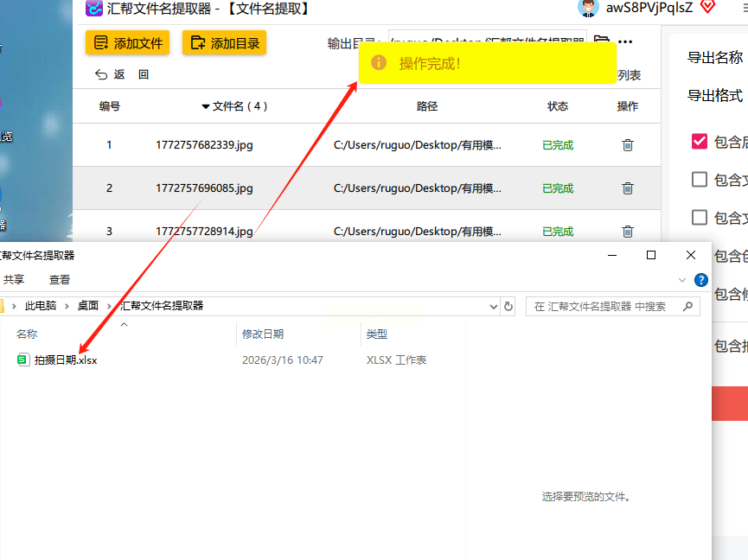Delete row 1772757728914.jpg with trash icon

(628, 231)
